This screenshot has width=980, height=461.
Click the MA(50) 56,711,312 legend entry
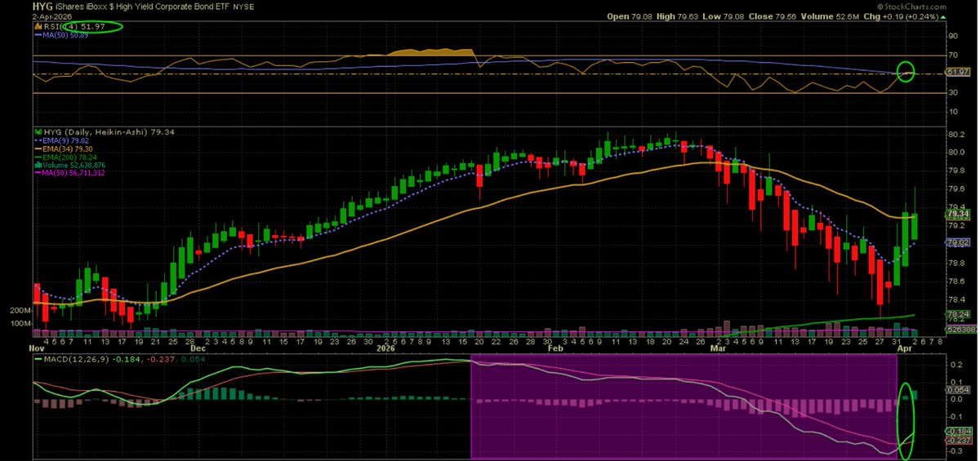[x=69, y=173]
